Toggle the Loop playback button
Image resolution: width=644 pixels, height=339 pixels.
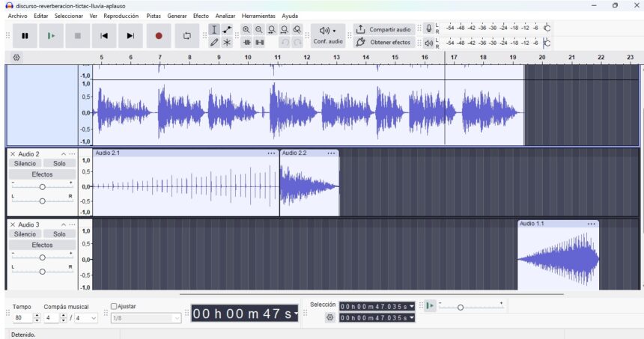click(x=186, y=35)
